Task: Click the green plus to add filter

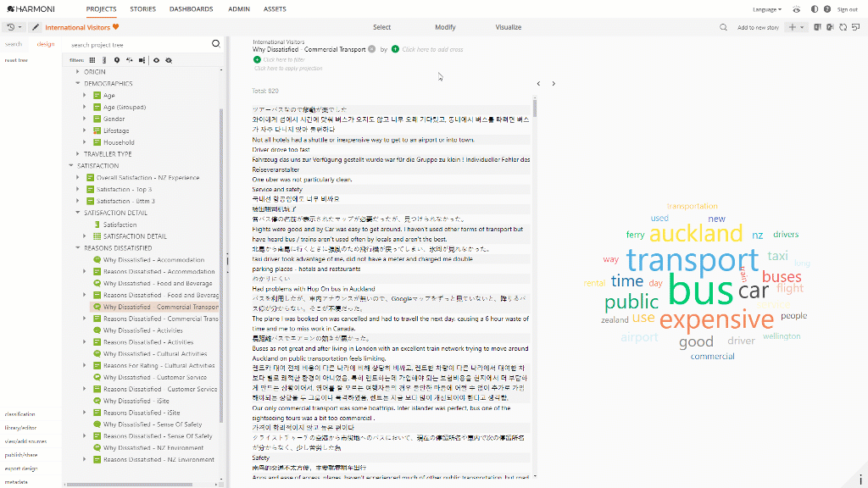Action: 257,59
